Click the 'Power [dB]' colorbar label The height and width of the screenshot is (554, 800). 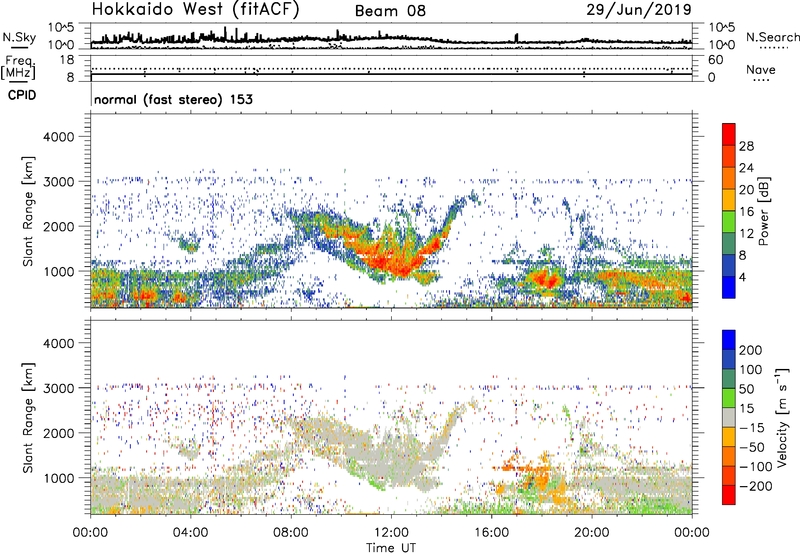click(x=763, y=211)
